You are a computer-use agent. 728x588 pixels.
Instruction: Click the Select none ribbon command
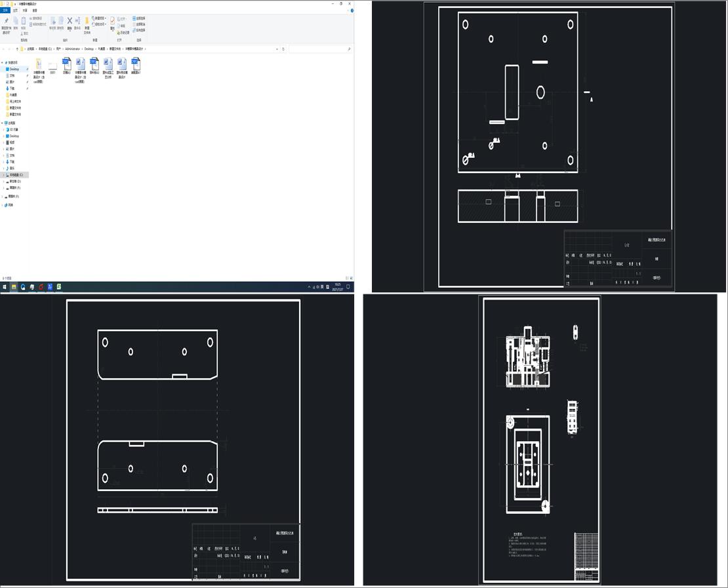(139, 24)
